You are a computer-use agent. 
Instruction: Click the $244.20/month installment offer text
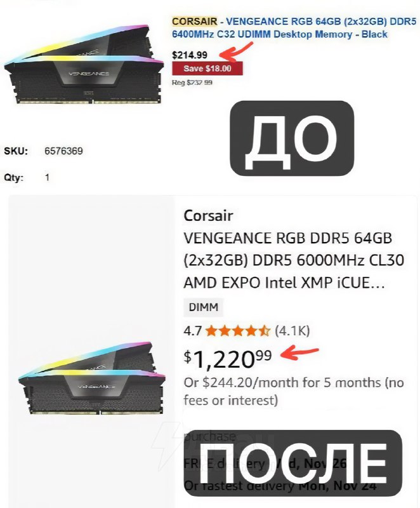tap(294, 391)
